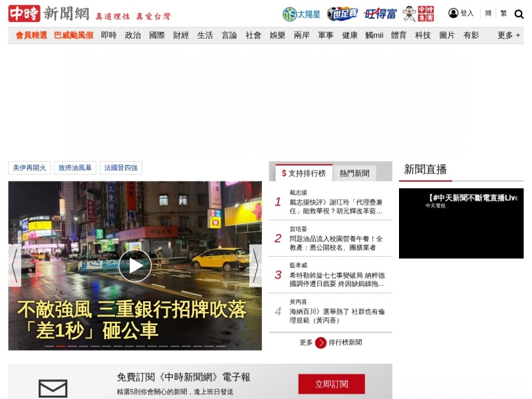Open the 大陽星 partner logo
Screen dimensions: 532x399
pyautogui.click(x=301, y=14)
